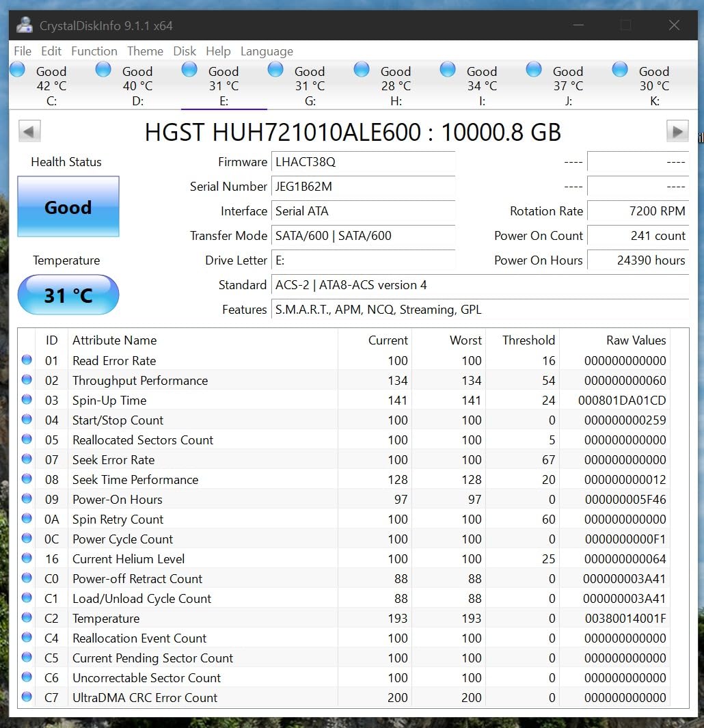Open the Theme menu
Viewport: 704px width, 728px height.
146,51
